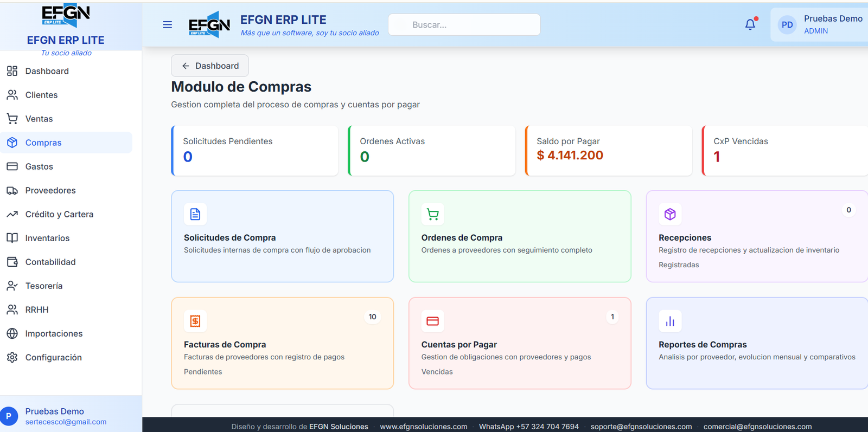Image resolution: width=868 pixels, height=432 pixels.
Task: Open notifications bell icon
Action: coord(750,24)
